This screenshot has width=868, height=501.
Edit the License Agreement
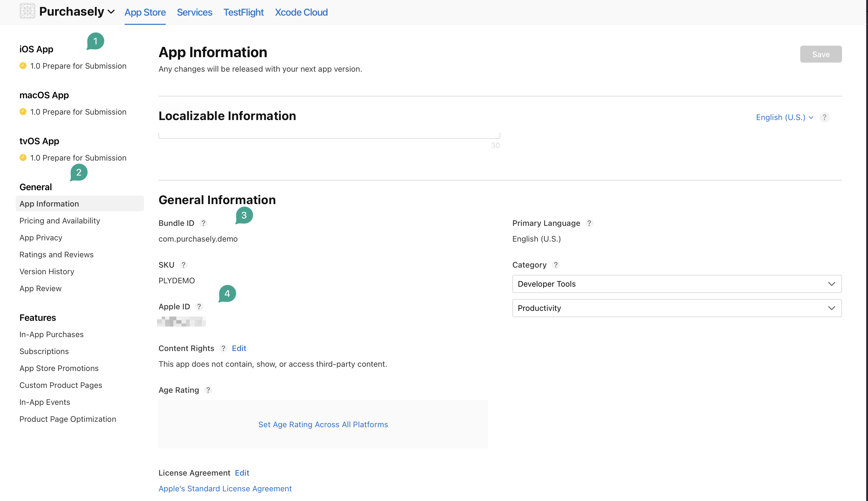click(x=242, y=473)
